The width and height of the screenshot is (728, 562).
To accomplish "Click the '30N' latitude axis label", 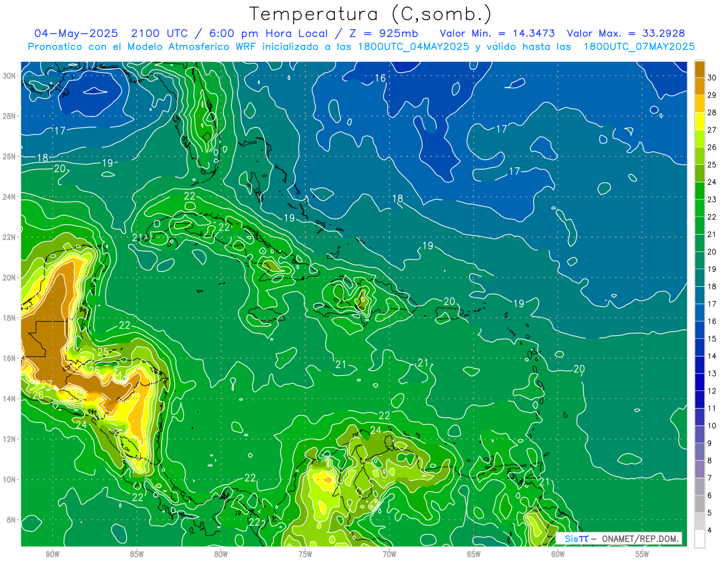I will click(x=10, y=76).
